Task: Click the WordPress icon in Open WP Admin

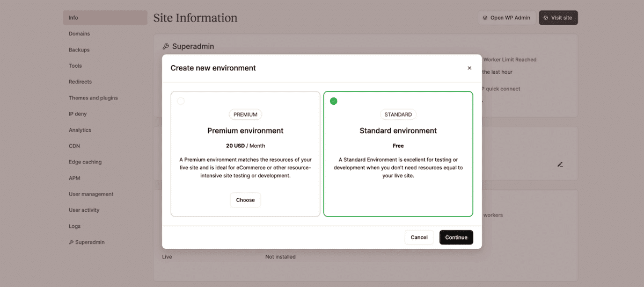Action: 486,18
